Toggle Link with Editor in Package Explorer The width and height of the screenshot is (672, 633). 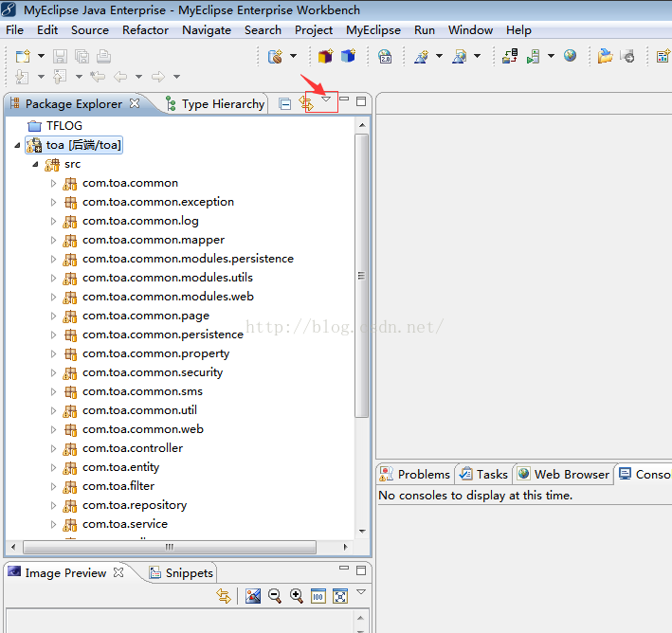point(306,103)
